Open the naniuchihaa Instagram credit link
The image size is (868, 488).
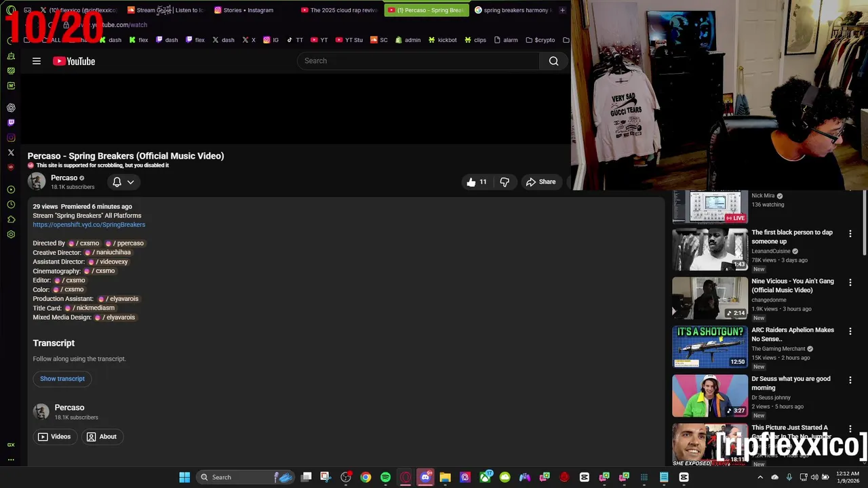point(108,252)
